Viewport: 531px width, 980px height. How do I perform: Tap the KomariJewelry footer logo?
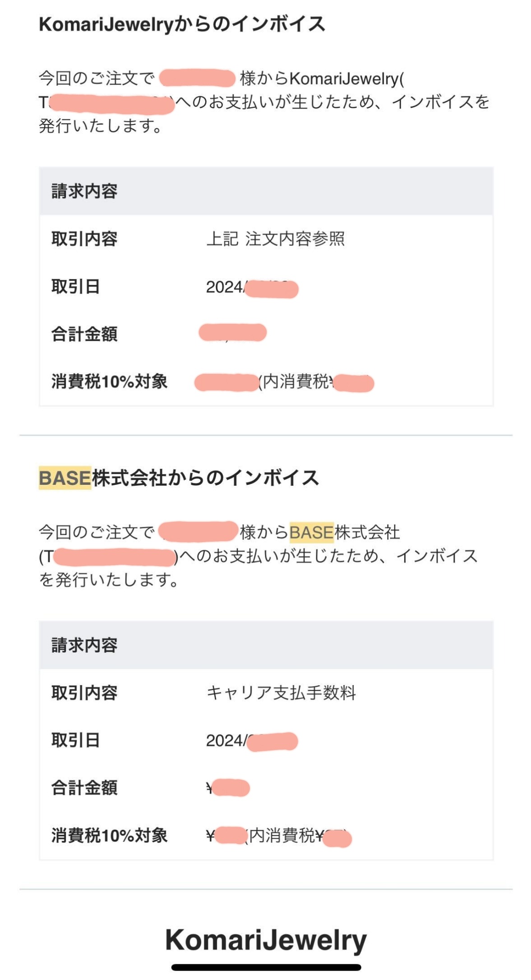click(x=266, y=941)
